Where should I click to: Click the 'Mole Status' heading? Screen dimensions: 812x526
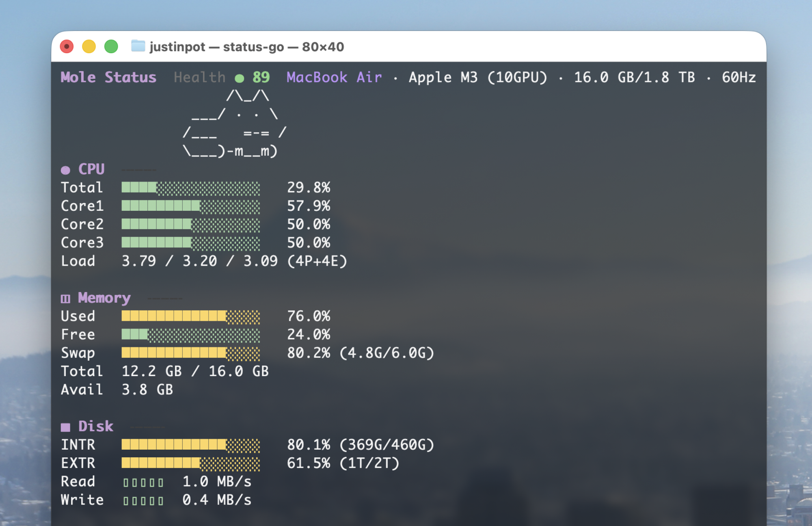(x=108, y=77)
